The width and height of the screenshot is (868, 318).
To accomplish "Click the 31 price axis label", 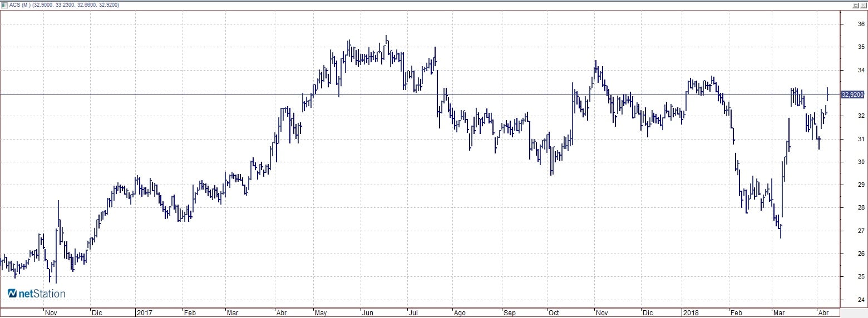I will tap(860, 139).
